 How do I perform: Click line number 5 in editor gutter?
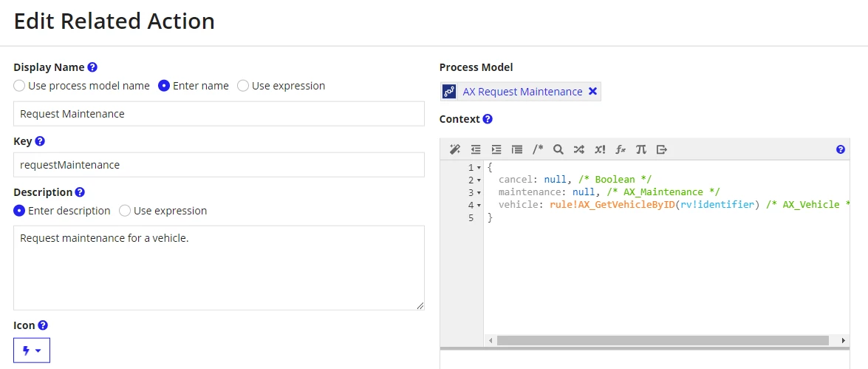point(471,217)
